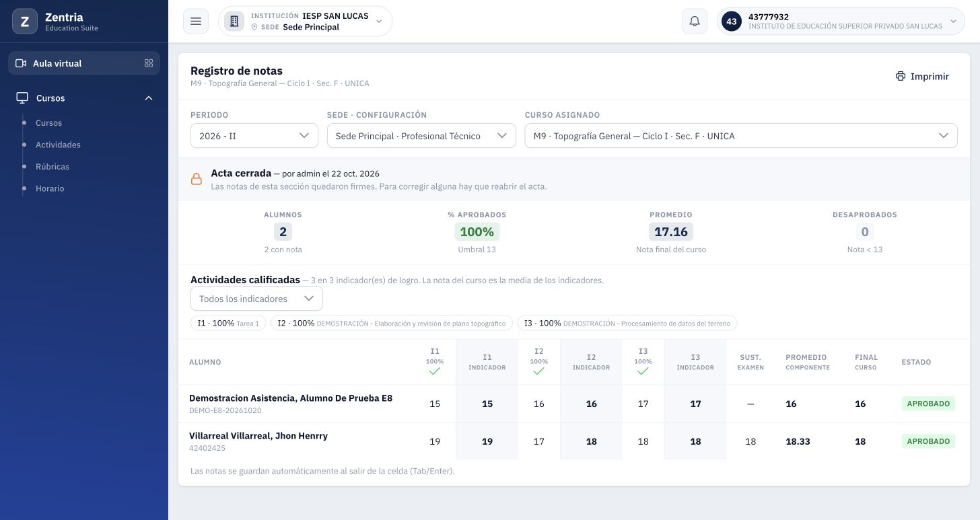Click the user avatar badge 43
The height and width of the screenshot is (520, 980).
pyautogui.click(x=732, y=22)
